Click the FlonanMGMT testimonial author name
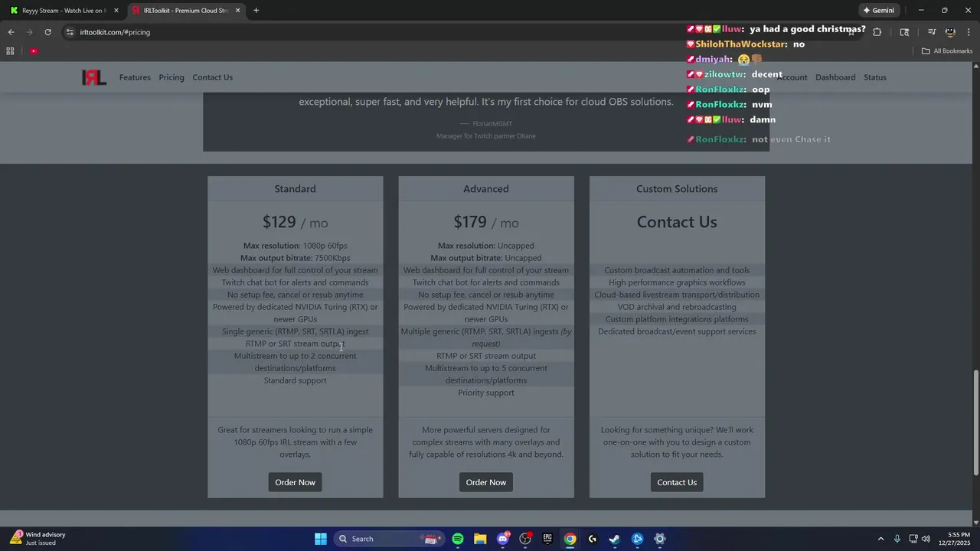This screenshot has height=551, width=980. tap(492, 124)
